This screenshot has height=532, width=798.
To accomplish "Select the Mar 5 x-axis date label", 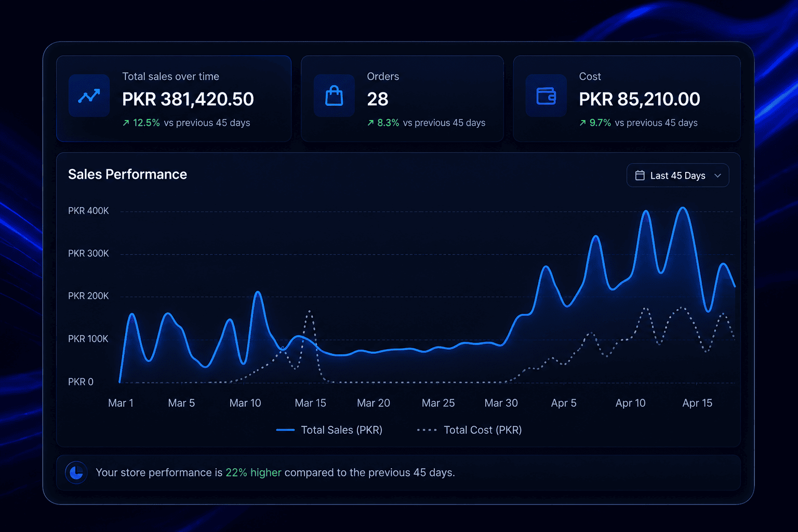I will tap(181, 403).
